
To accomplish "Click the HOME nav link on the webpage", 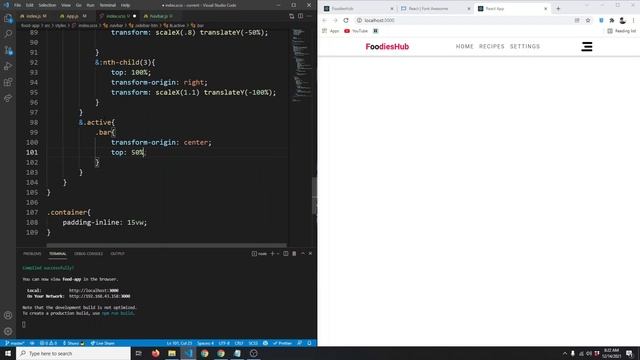I will (x=464, y=47).
